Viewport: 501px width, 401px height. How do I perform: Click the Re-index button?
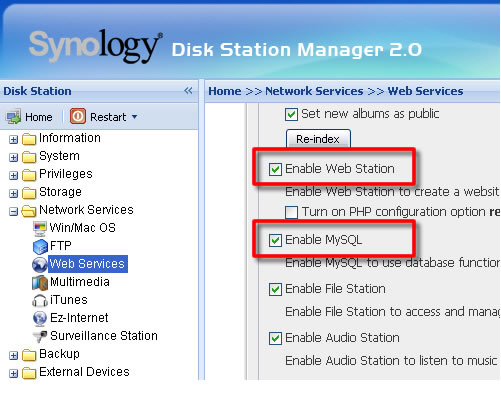[x=318, y=139]
